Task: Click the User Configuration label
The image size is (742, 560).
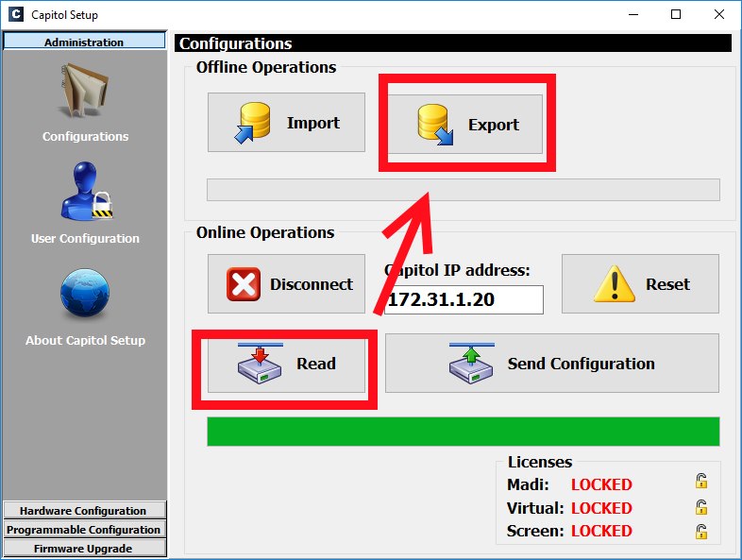Action: click(x=85, y=238)
